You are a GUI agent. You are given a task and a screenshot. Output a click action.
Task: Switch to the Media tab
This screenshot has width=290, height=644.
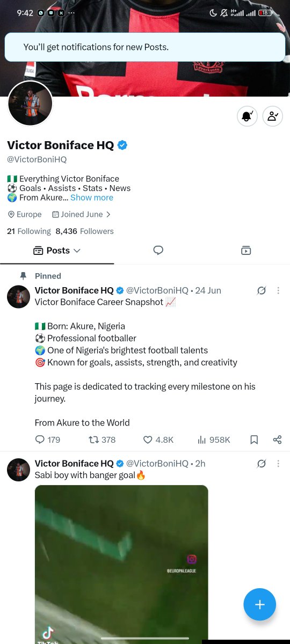[246, 250]
